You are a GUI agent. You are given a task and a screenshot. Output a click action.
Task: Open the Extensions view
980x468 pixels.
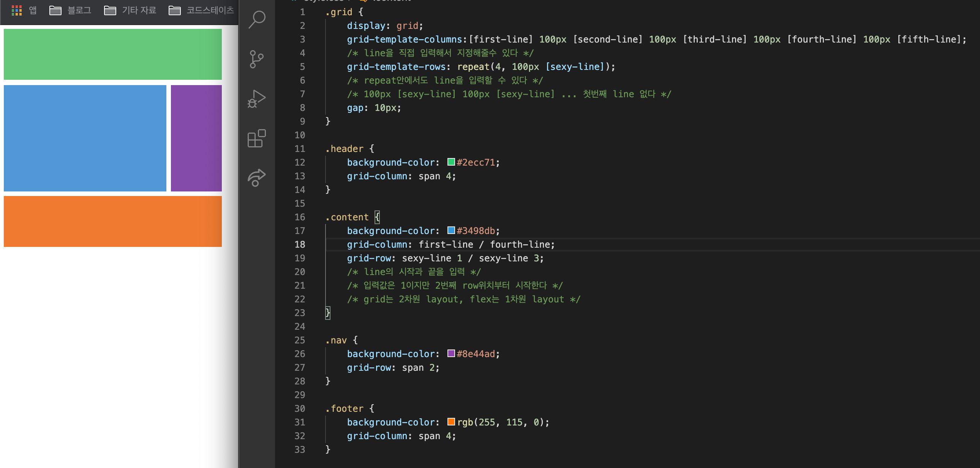point(257,139)
